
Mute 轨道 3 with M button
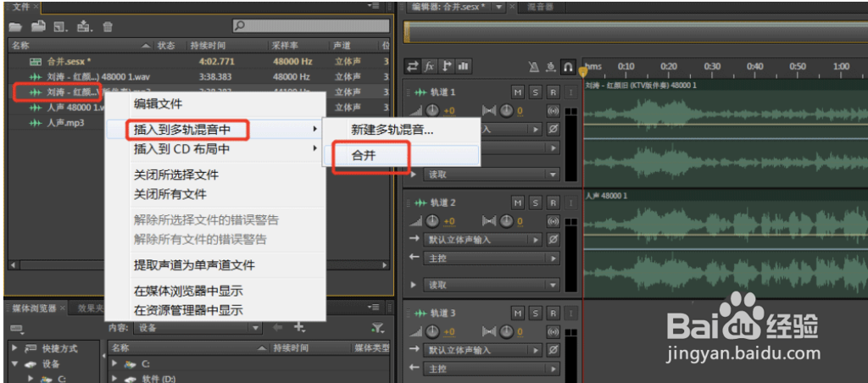[518, 314]
